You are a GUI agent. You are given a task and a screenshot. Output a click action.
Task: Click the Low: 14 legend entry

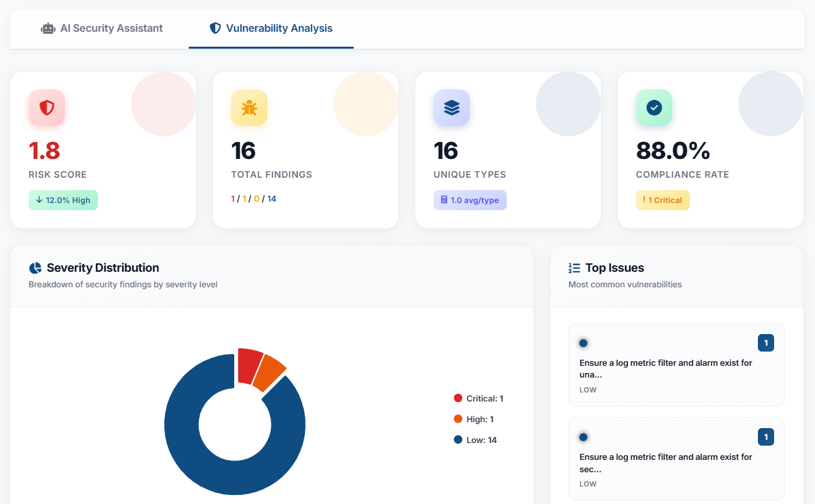[x=476, y=440]
